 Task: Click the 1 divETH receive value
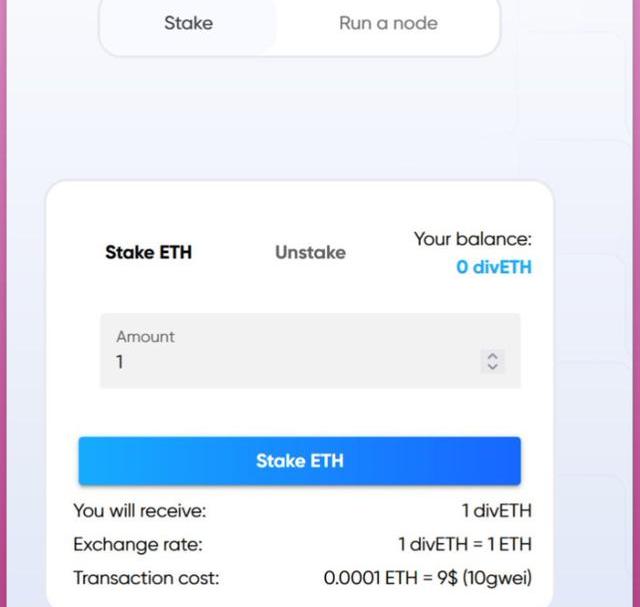[496, 511]
